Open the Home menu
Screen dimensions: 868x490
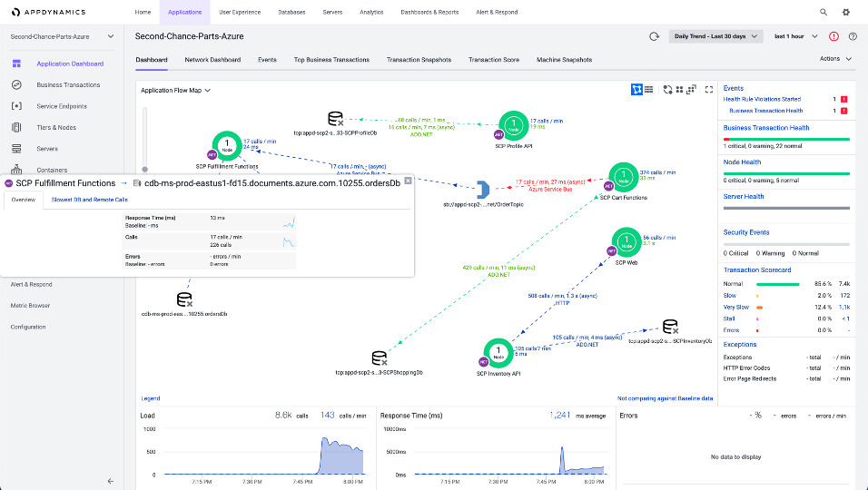coord(143,12)
